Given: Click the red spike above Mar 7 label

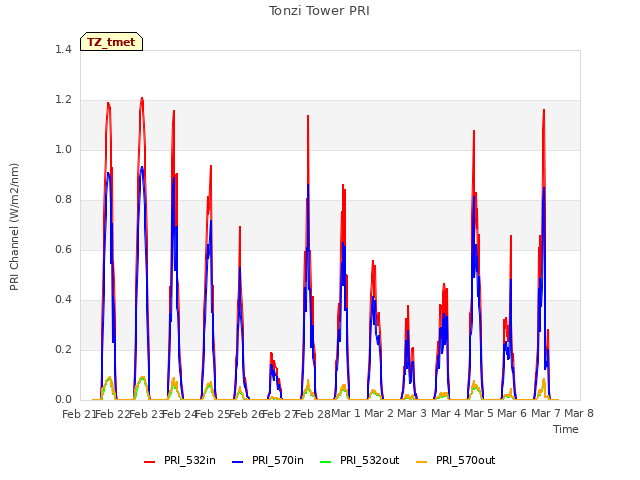Looking at the screenshot, I should 544,111.
